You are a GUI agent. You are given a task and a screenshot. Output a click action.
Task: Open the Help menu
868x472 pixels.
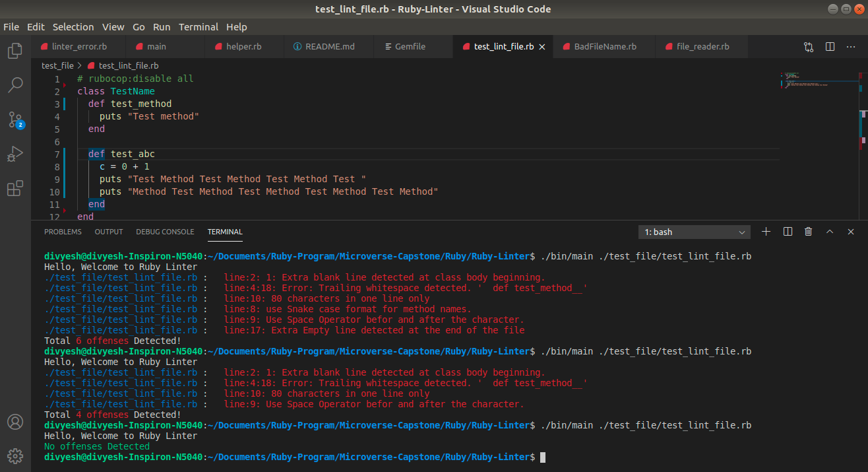[x=237, y=27]
